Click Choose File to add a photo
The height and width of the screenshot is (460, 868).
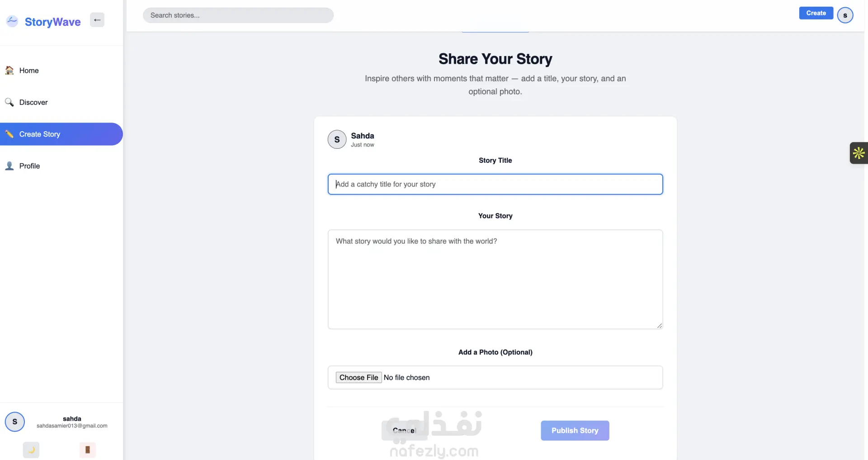tap(359, 378)
